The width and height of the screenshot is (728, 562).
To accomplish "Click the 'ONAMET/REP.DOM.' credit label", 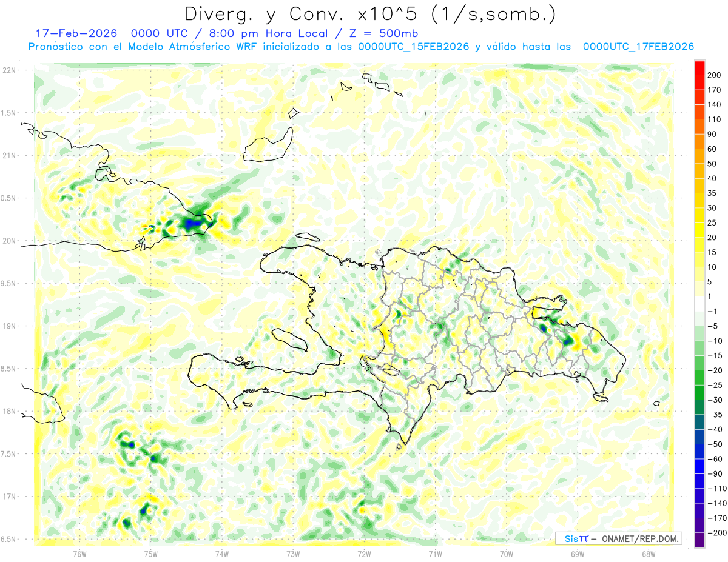I will 641,538.
